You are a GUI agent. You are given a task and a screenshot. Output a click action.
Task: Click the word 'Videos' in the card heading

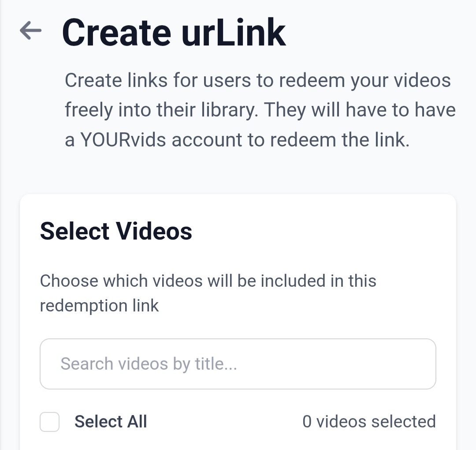tap(154, 231)
